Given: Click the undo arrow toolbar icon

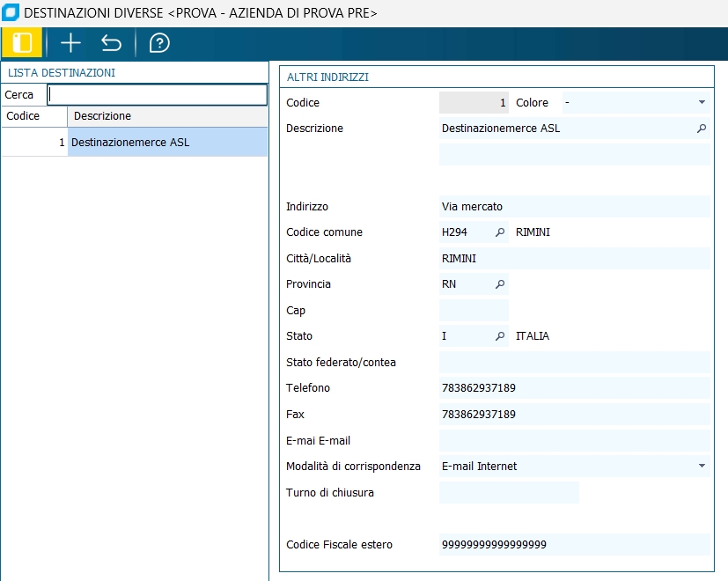Looking at the screenshot, I should point(112,43).
